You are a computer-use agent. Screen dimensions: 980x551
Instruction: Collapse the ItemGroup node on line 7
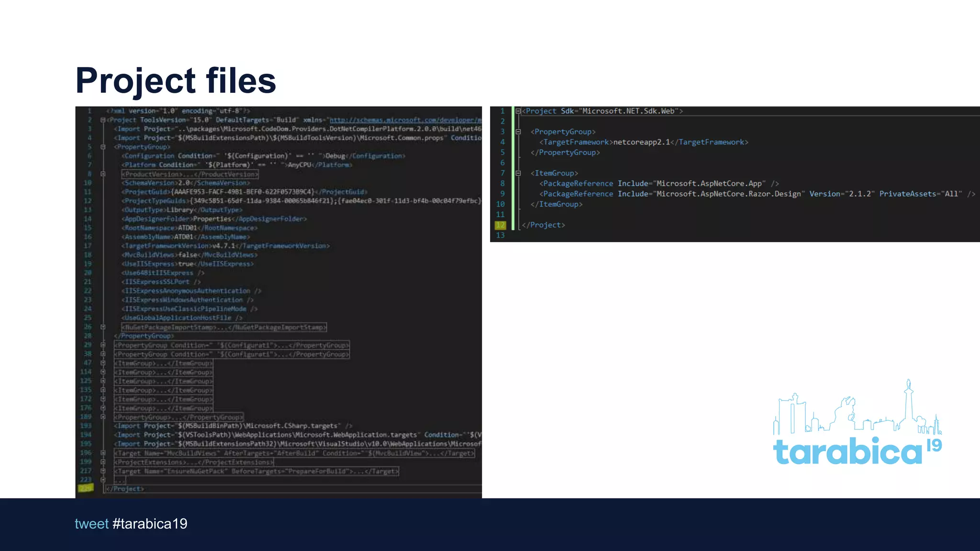pos(518,173)
